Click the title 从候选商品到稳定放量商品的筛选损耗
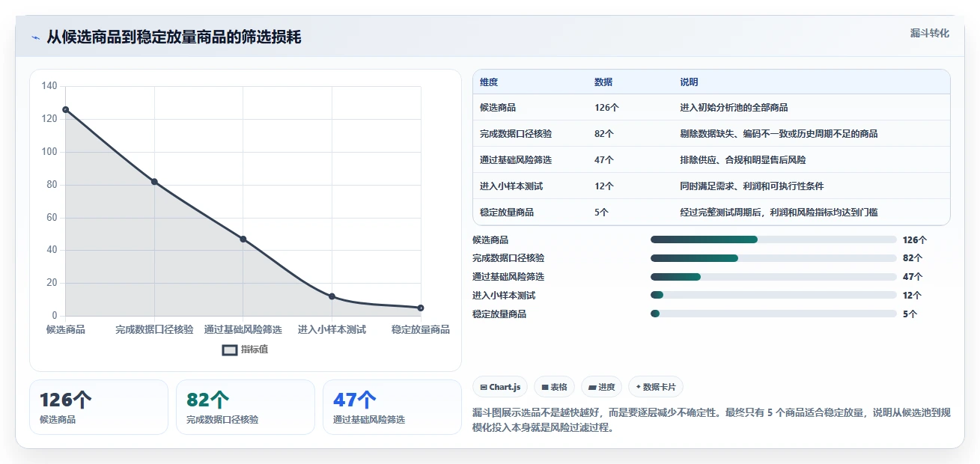 pos(174,37)
